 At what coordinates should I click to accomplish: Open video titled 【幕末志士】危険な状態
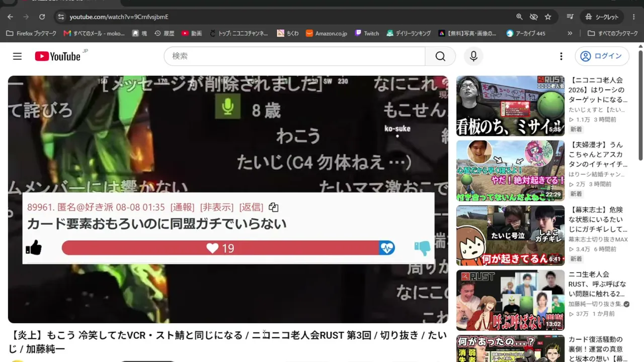598,219
